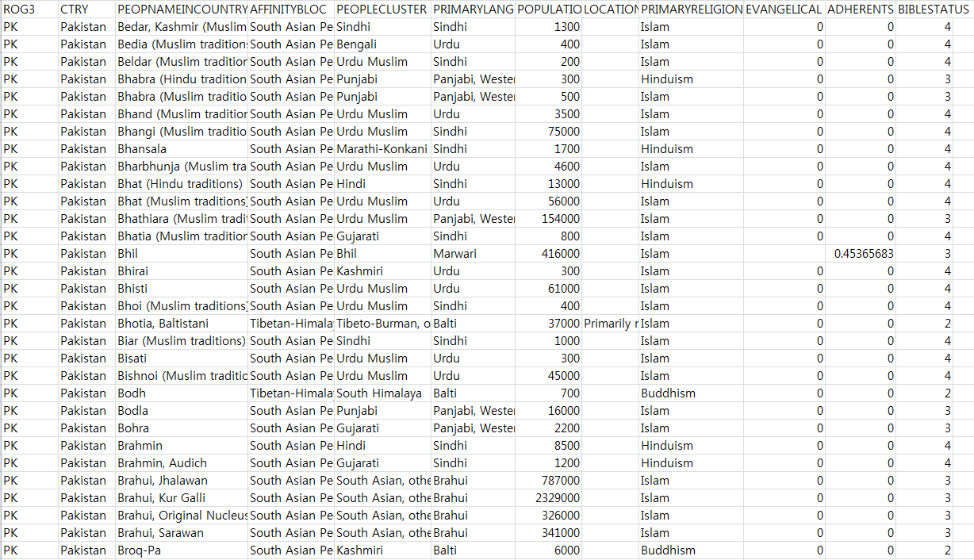Click the 'Tibeto-Burman, o' cluster cell
Screen dimensions: 974x560
(x=382, y=324)
